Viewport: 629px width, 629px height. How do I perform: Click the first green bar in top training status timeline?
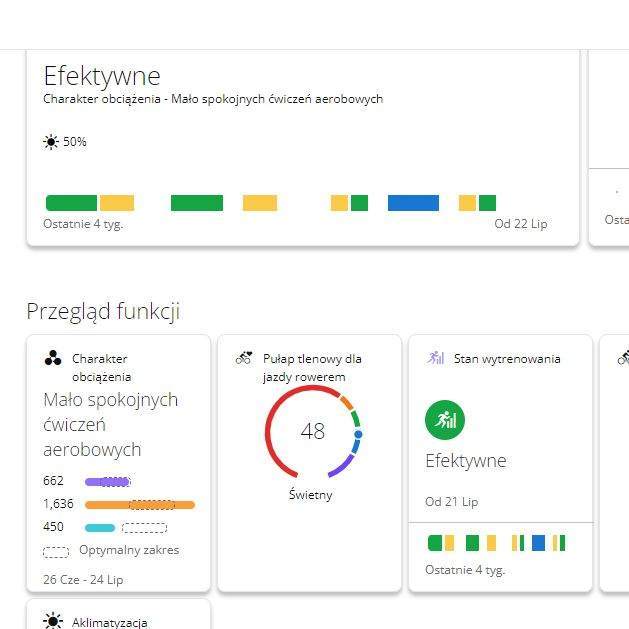71,203
